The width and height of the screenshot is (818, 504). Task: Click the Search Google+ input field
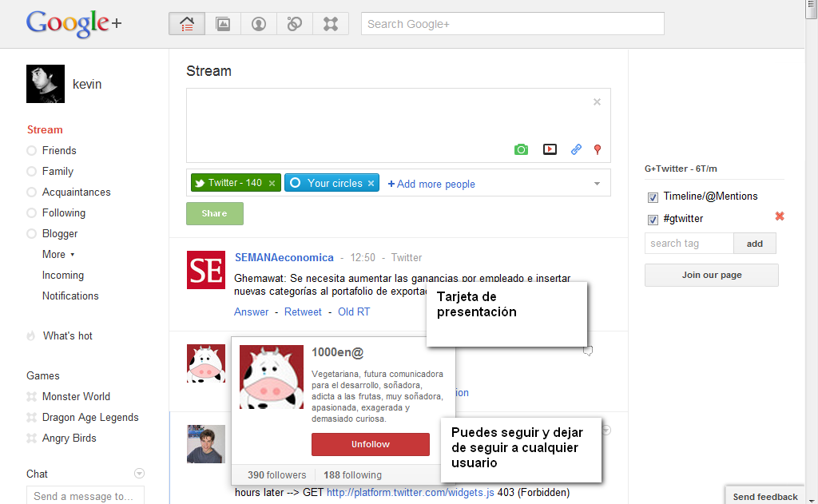coord(512,24)
